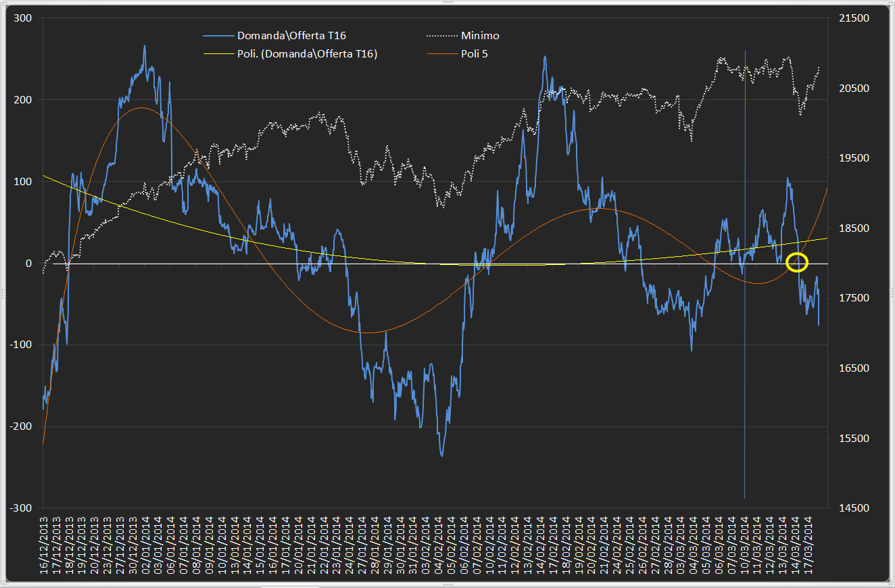Image resolution: width=895 pixels, height=588 pixels.
Task: Click the 0 label on the left axis
Action: point(29,264)
